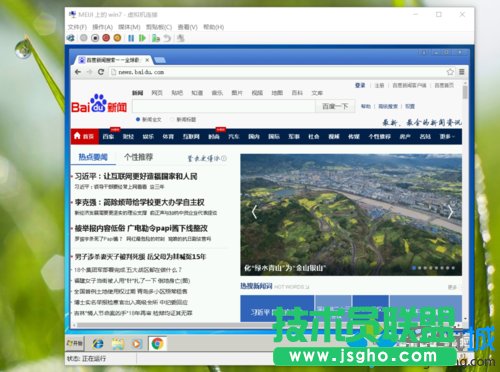Image resolution: width=500 pixels, height=372 pixels.
Task: Click the Ctrl+Alt+Del icon in VM toolbar
Action: tap(71, 38)
